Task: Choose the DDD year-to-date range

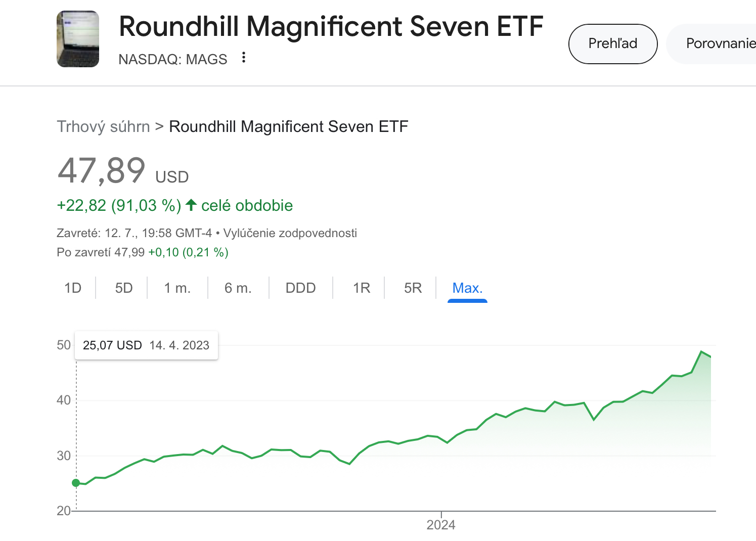Action: click(x=301, y=288)
